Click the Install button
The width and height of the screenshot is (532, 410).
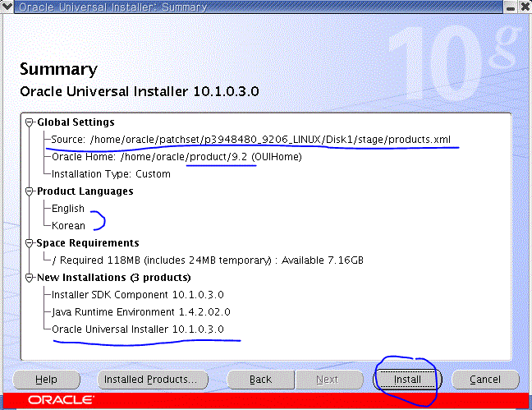(407, 380)
